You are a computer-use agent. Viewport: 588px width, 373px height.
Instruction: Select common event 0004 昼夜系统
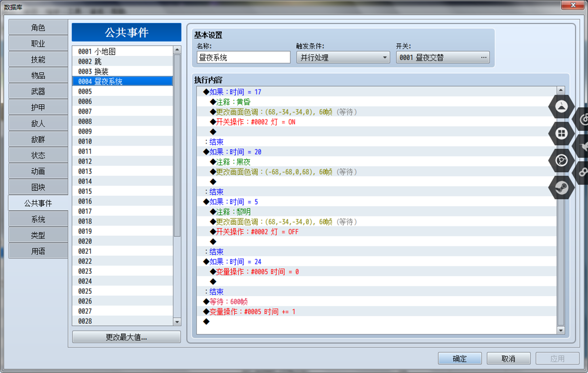click(x=123, y=81)
